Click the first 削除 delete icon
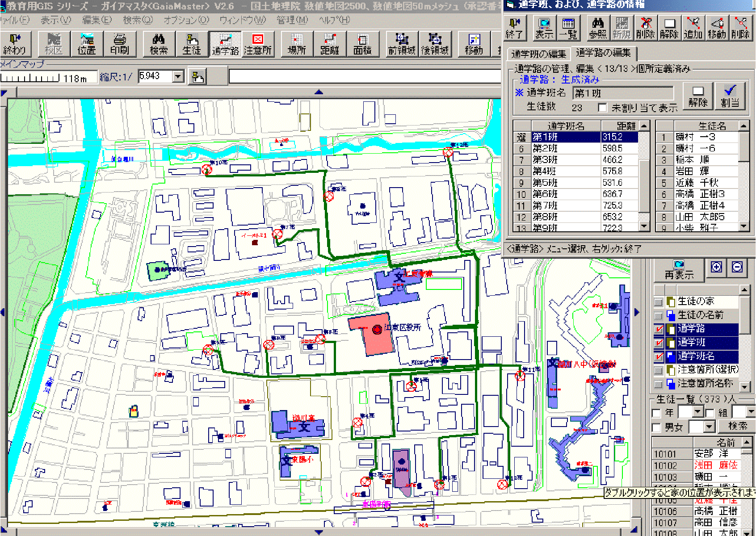This screenshot has height=536, width=756. (646, 28)
